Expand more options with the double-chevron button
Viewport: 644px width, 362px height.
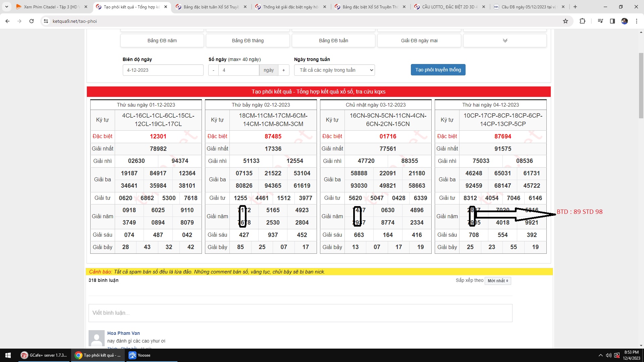tap(505, 41)
